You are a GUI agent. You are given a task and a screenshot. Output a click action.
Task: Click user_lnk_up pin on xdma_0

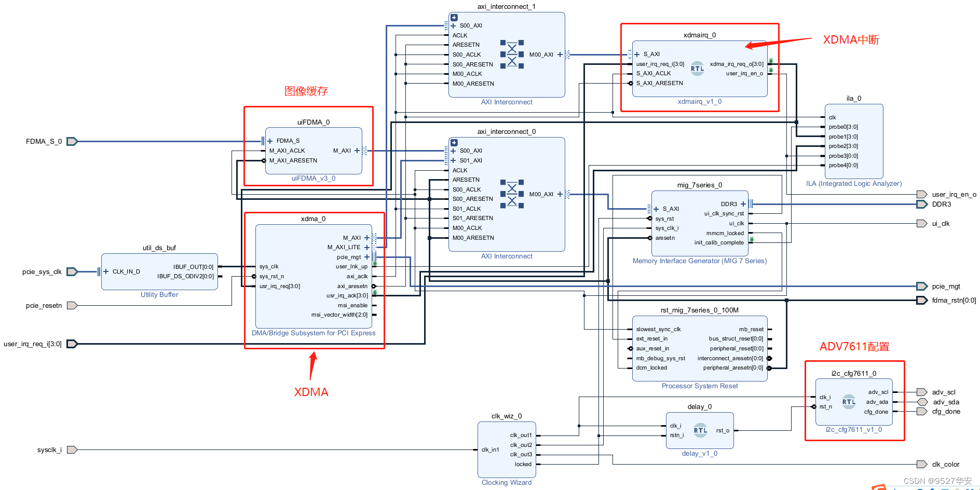click(351, 267)
